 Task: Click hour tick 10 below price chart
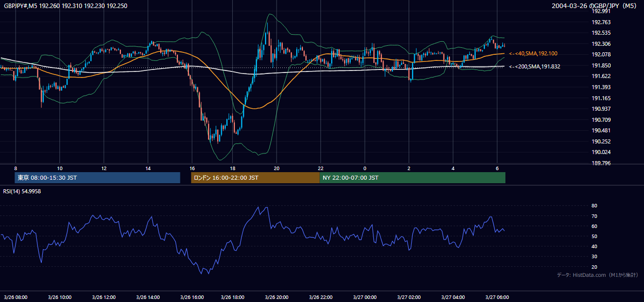(59, 168)
